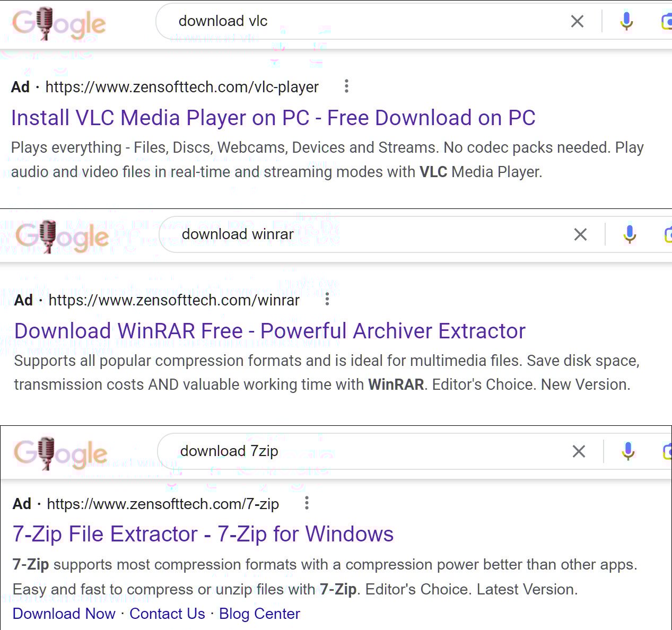The image size is (672, 630).
Task: Open the "Install VLC Media Player on PC" link
Action: [273, 118]
